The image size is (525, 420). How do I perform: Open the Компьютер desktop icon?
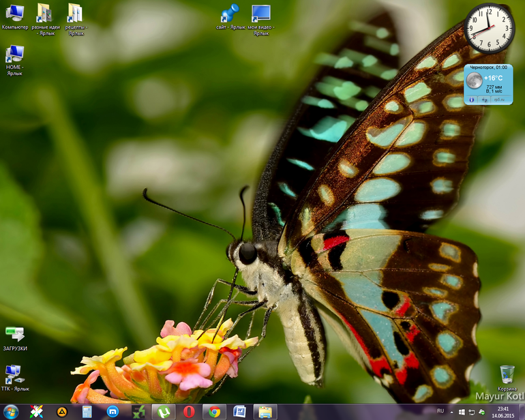click(x=15, y=17)
